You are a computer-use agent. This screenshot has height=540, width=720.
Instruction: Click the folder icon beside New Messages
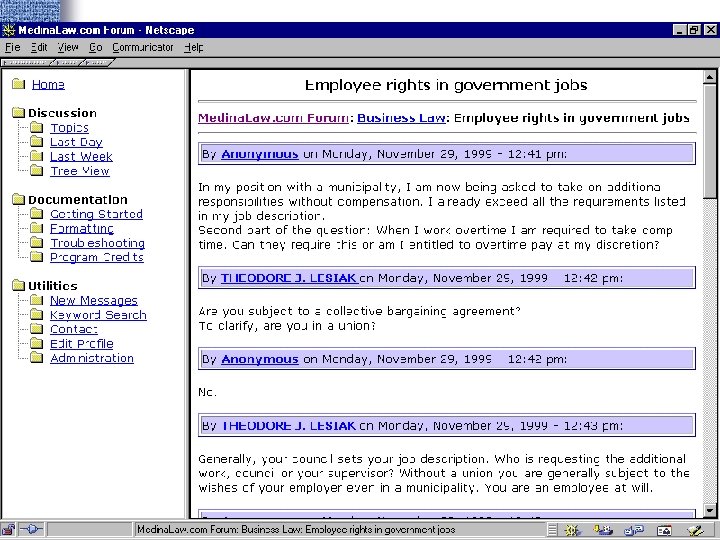[37, 300]
